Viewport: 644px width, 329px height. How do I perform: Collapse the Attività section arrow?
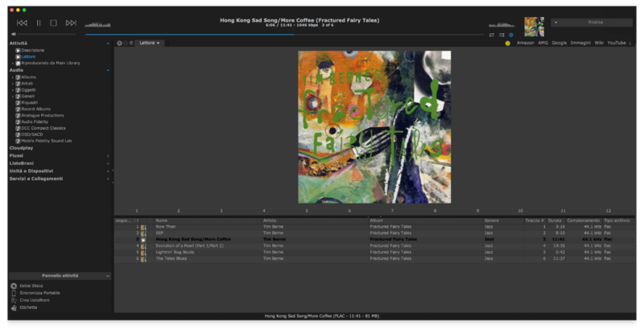tap(108, 43)
